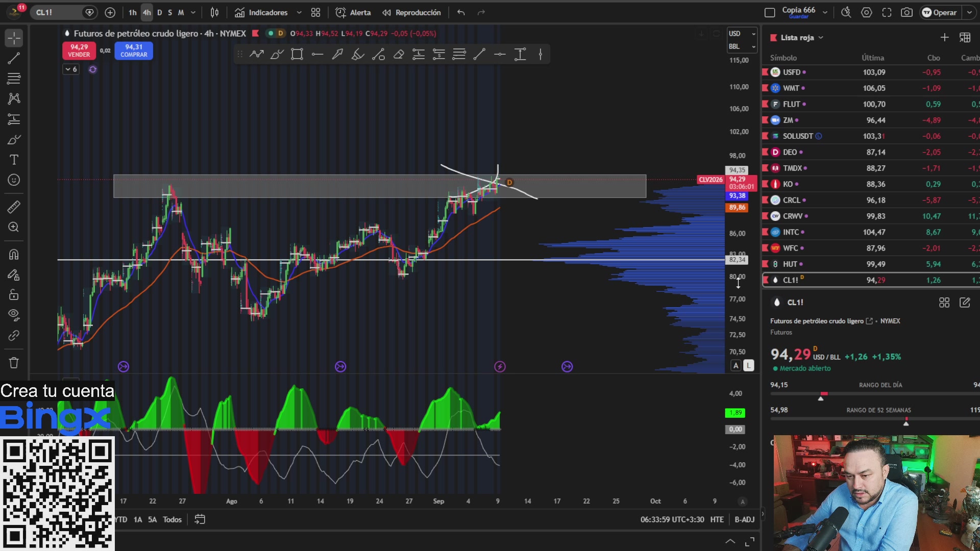Viewport: 980px width, 551px height.
Task: Expand the timeframe list dropdown
Action: pos(193,12)
